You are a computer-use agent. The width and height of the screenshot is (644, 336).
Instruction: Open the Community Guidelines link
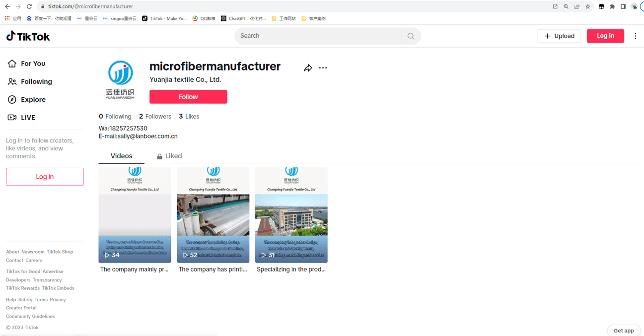point(30,317)
